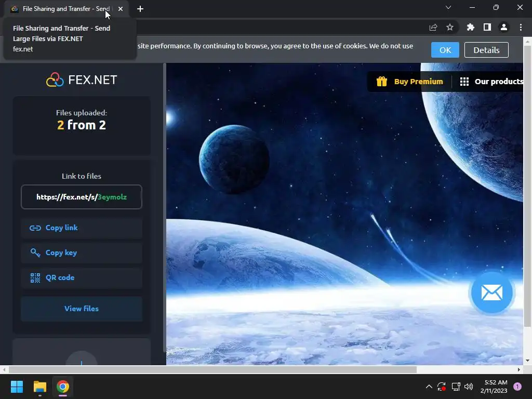Open the QR code option
This screenshot has width=532, height=399.
click(x=82, y=278)
